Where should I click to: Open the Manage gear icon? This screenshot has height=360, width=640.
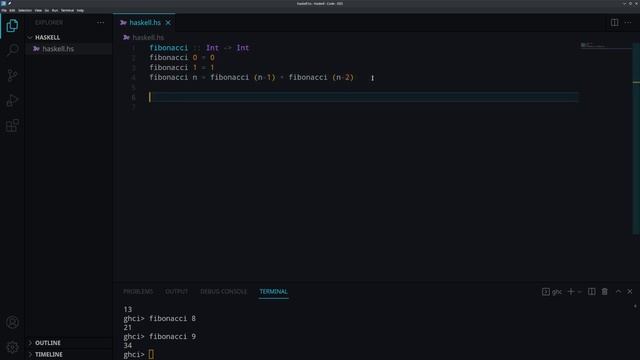coord(12,347)
